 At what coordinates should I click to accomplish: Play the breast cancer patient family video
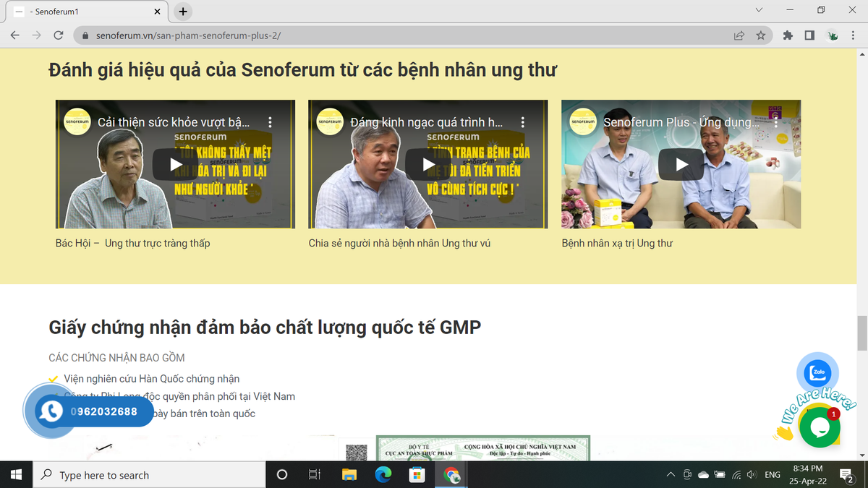[x=427, y=164]
